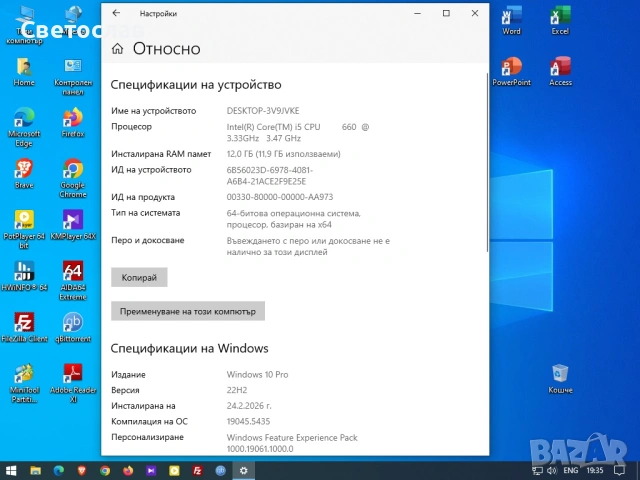Open the notification center icon
The width and height of the screenshot is (640, 480).
(x=620, y=471)
